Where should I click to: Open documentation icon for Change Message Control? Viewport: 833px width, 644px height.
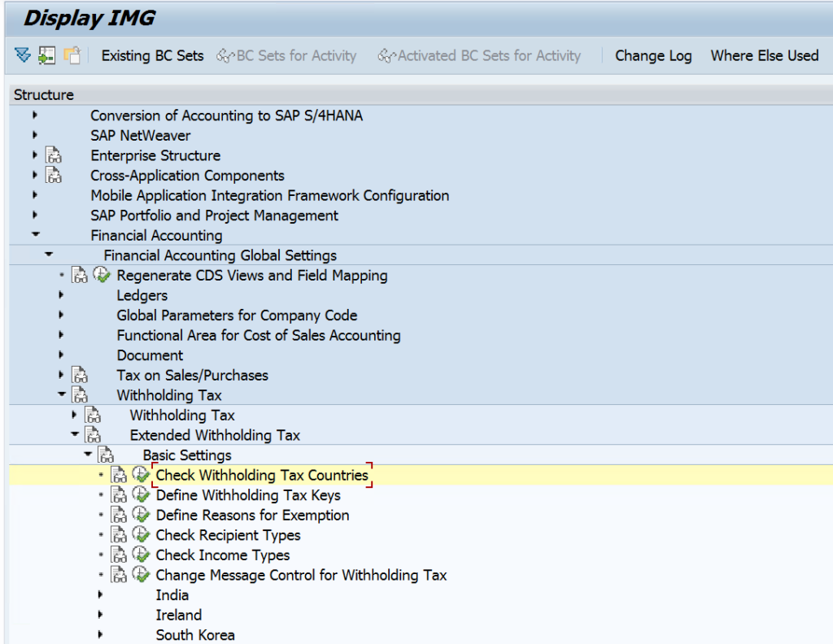119,575
